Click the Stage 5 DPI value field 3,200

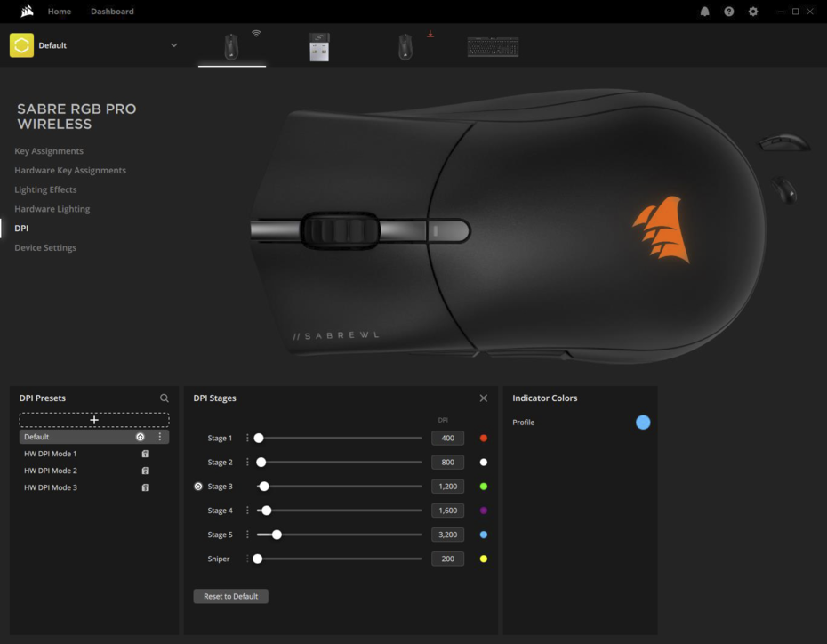pyautogui.click(x=448, y=535)
